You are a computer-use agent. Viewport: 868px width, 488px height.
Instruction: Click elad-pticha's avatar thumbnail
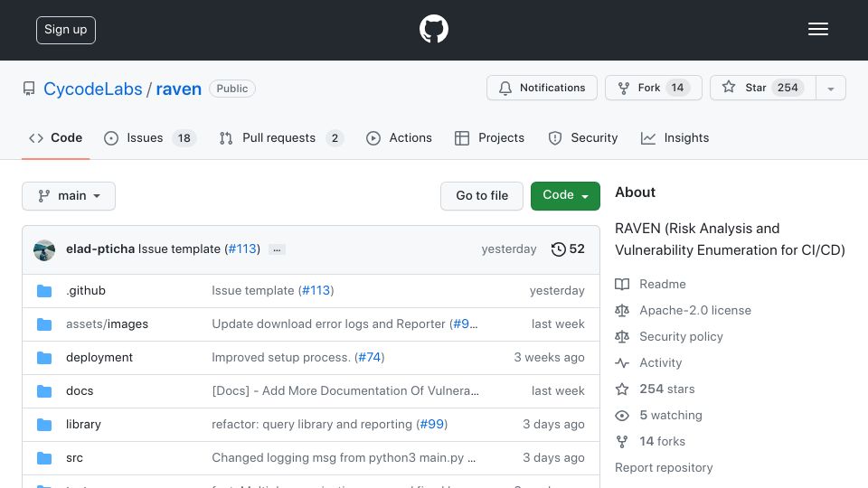[x=44, y=250]
